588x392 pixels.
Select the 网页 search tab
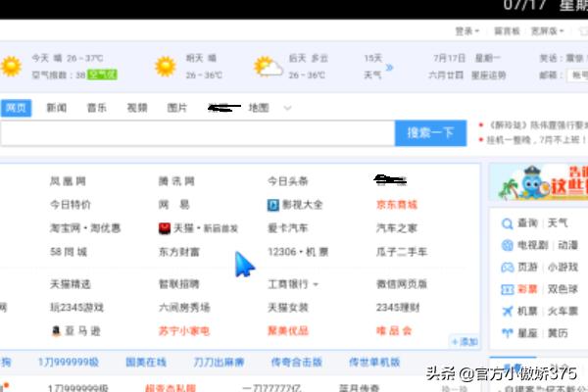[x=16, y=108]
